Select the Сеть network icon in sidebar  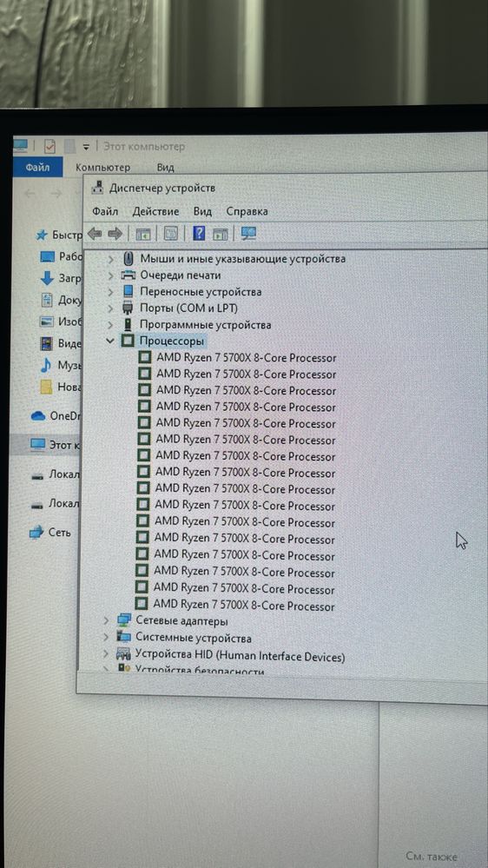click(36, 533)
